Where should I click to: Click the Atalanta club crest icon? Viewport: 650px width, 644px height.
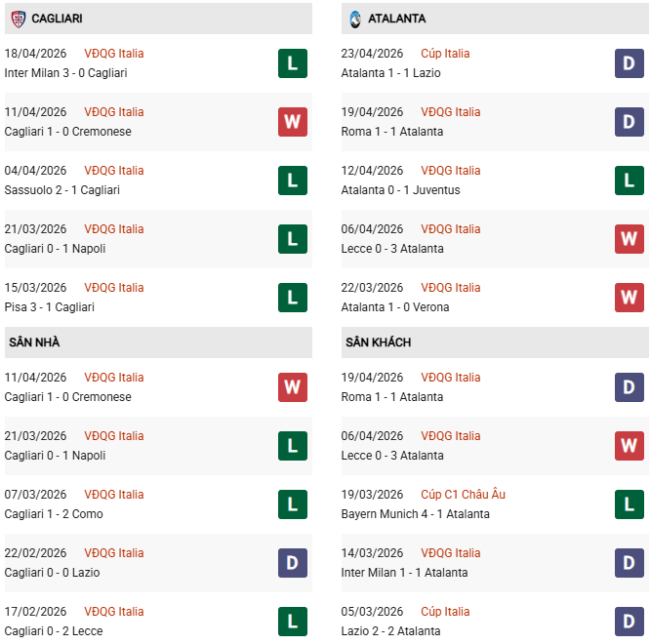pos(354,19)
